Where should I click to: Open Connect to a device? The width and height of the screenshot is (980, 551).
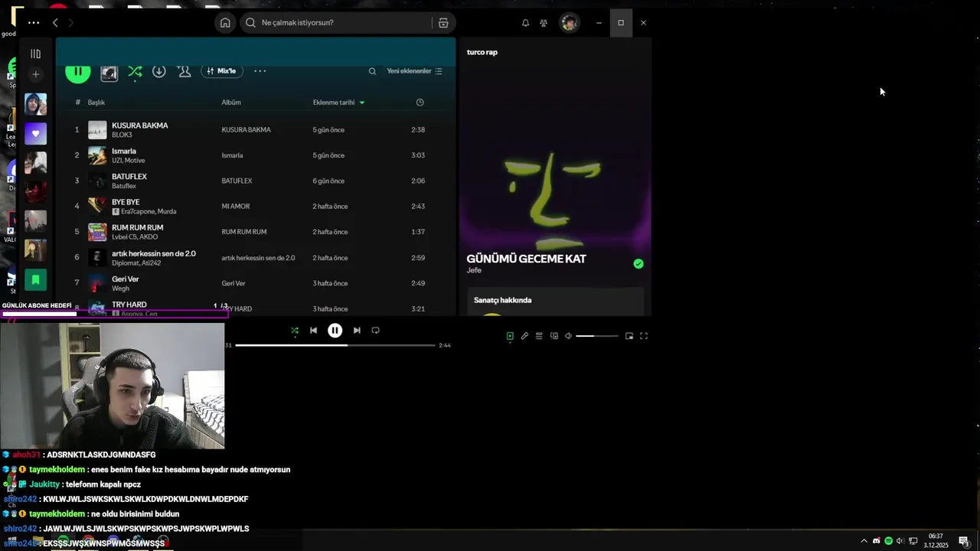554,336
